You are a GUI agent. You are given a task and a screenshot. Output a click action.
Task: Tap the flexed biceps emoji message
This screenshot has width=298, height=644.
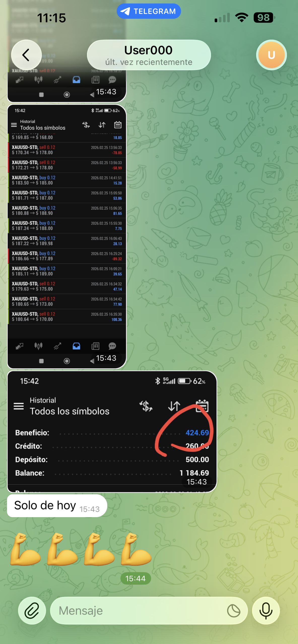click(81, 549)
